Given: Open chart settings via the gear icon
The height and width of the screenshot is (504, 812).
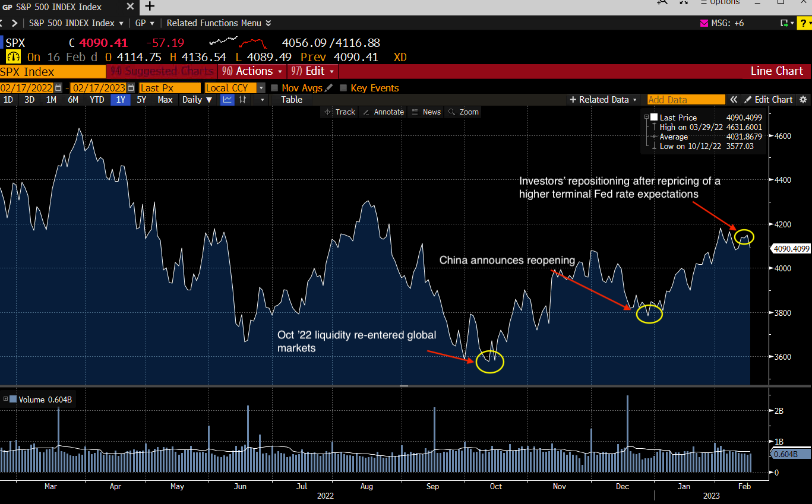Looking at the screenshot, I should tap(804, 99).
